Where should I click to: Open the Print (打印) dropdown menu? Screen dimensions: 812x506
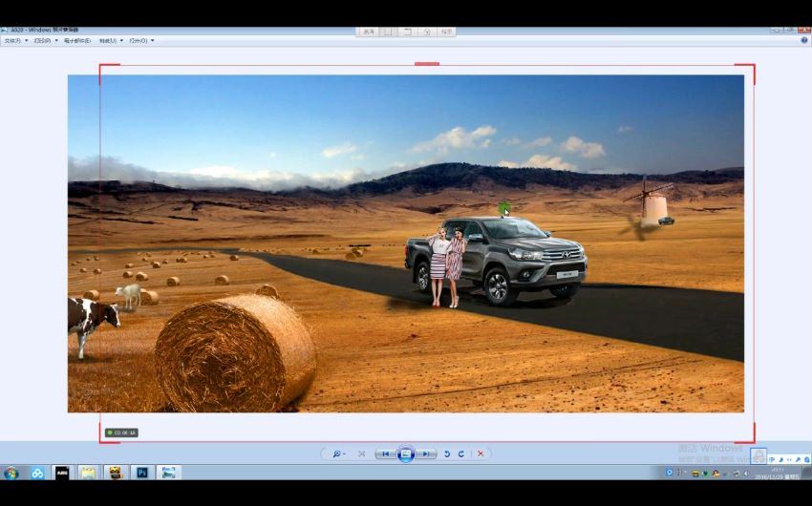(46, 40)
